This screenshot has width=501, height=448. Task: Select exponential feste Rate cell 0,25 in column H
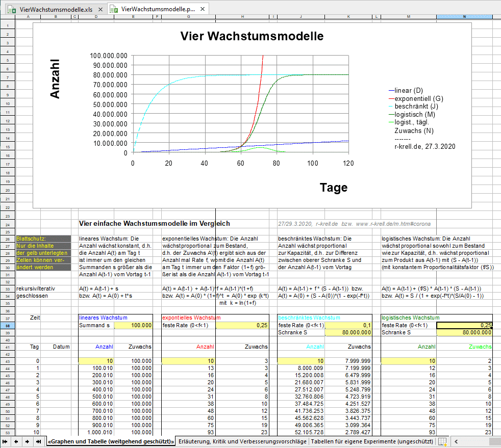[x=242, y=325]
